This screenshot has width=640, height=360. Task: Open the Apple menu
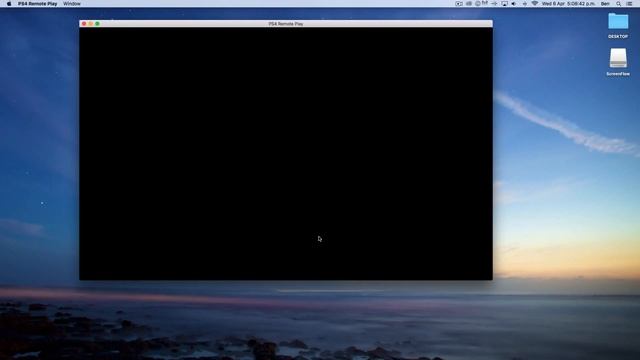tap(9, 4)
